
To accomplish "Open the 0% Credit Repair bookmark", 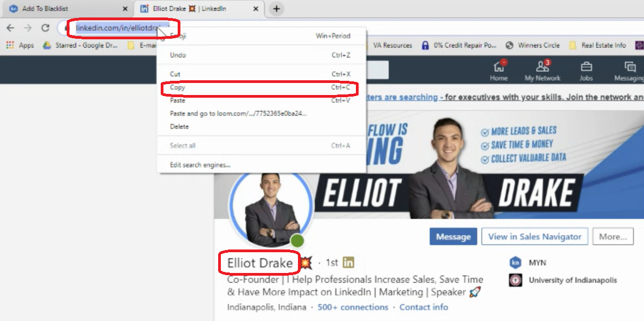I will click(x=459, y=45).
